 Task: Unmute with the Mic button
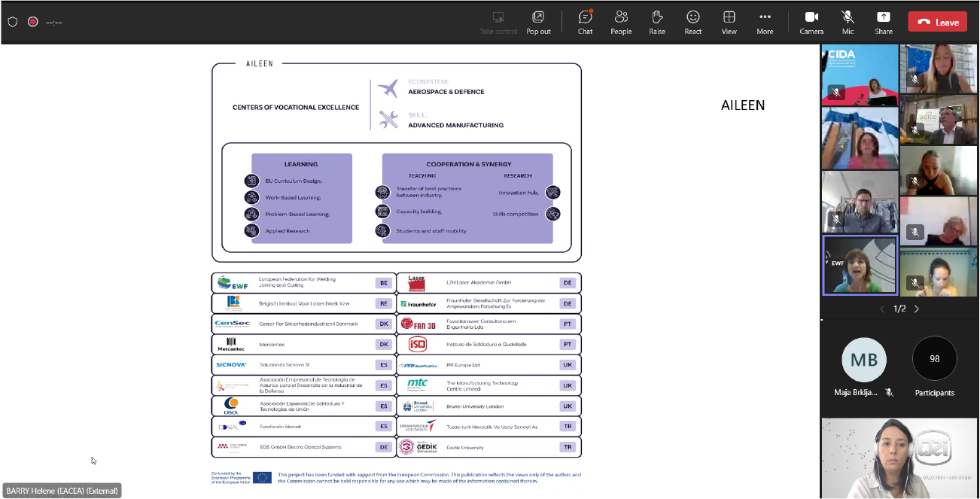coord(848,21)
